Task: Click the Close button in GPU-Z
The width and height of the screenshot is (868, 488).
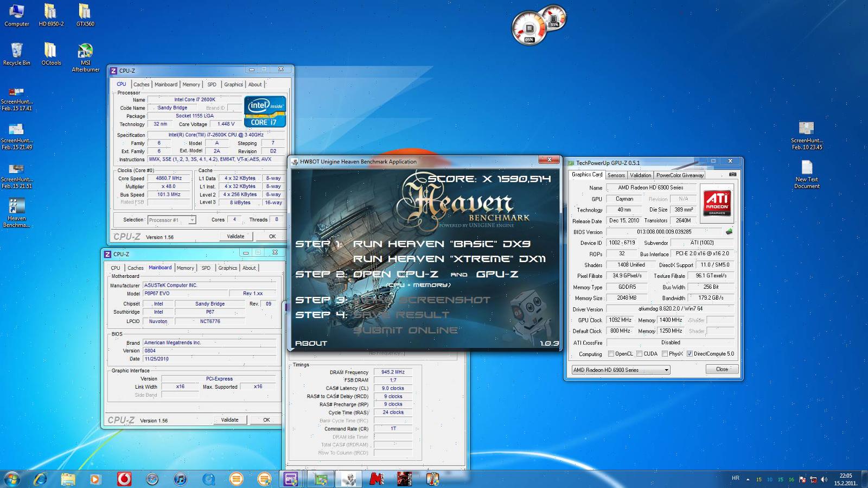Action: [722, 369]
